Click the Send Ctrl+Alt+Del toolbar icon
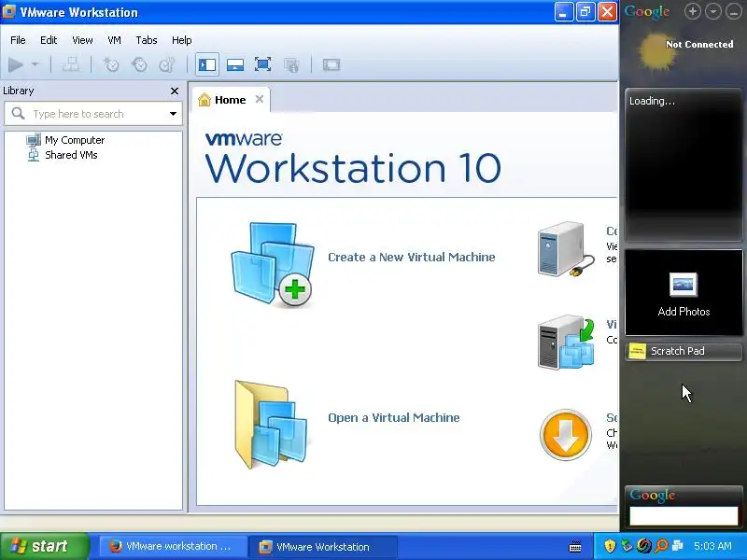This screenshot has width=747, height=560. [71, 64]
